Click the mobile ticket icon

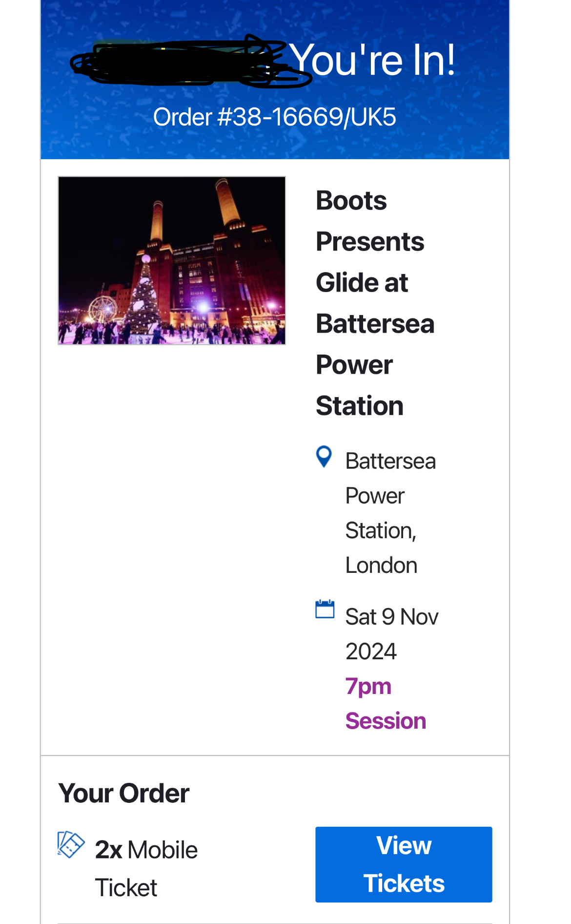(x=71, y=844)
